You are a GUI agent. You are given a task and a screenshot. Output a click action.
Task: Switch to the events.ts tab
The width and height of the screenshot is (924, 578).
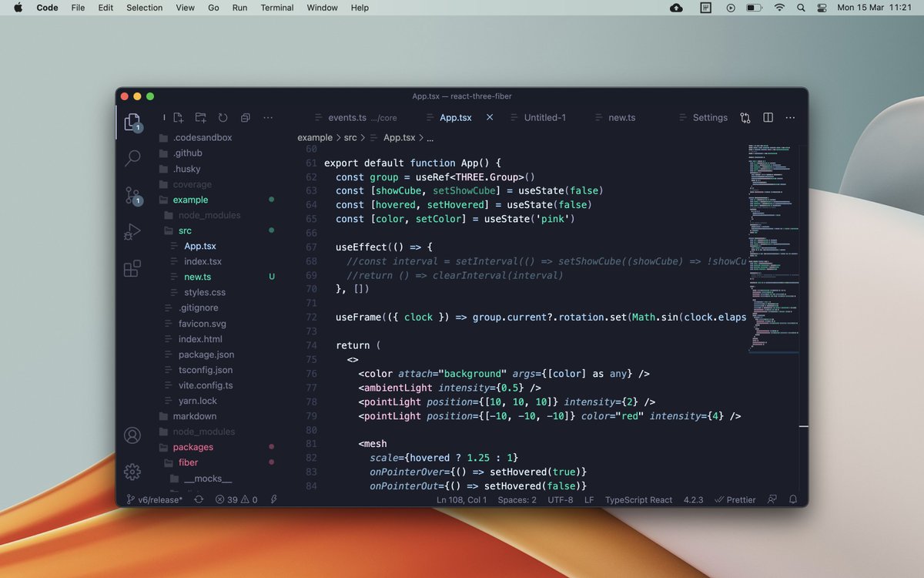coord(356,118)
